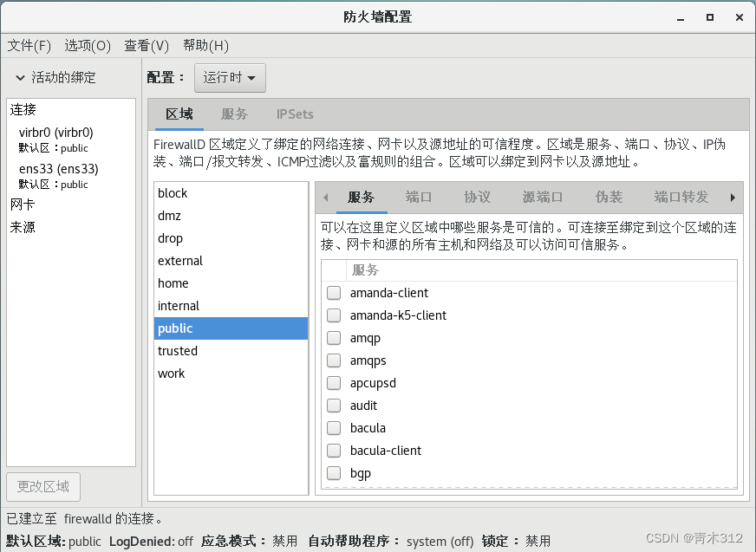Close the 防火墙配置 window

(x=740, y=18)
